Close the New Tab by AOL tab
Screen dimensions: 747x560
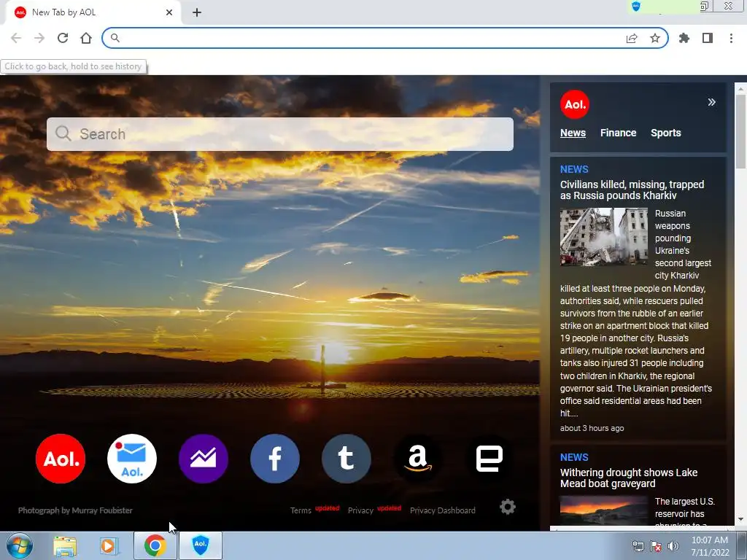click(169, 12)
